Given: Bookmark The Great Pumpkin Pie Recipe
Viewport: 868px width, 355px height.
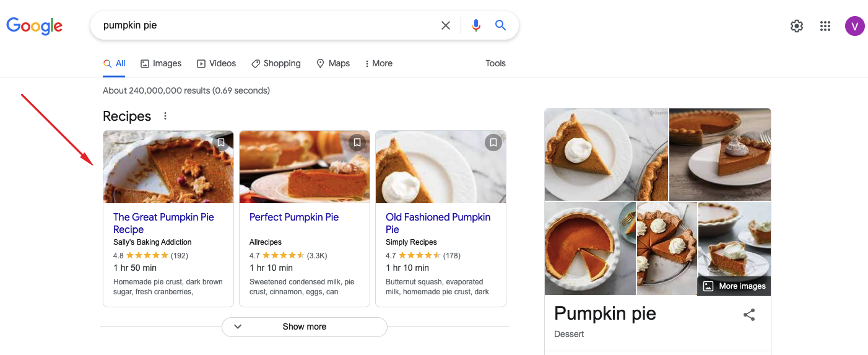Looking at the screenshot, I should (221, 143).
